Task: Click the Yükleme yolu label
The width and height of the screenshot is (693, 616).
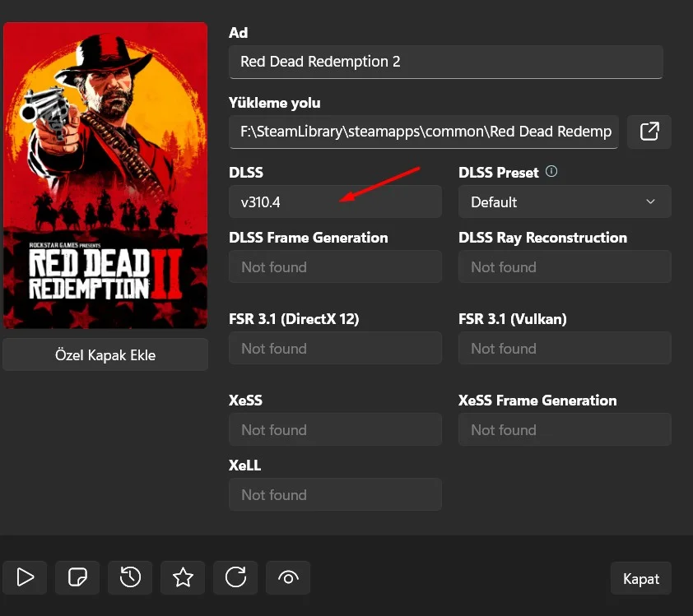Action: 274,103
